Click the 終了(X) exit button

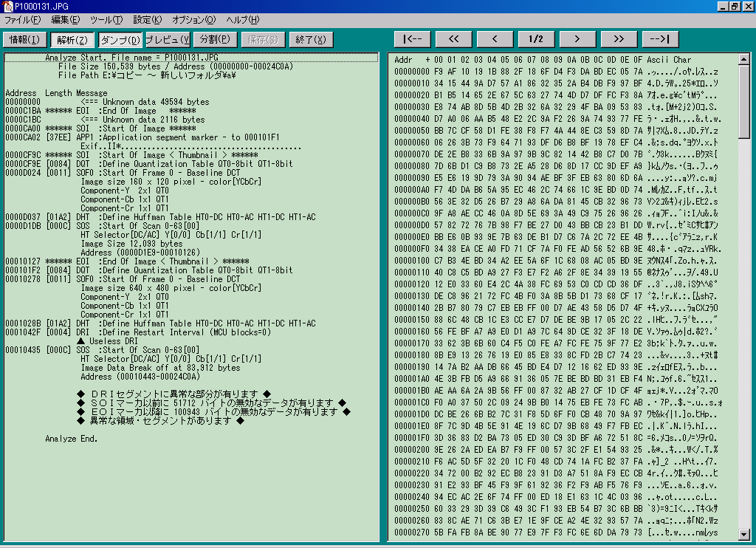click(x=311, y=40)
